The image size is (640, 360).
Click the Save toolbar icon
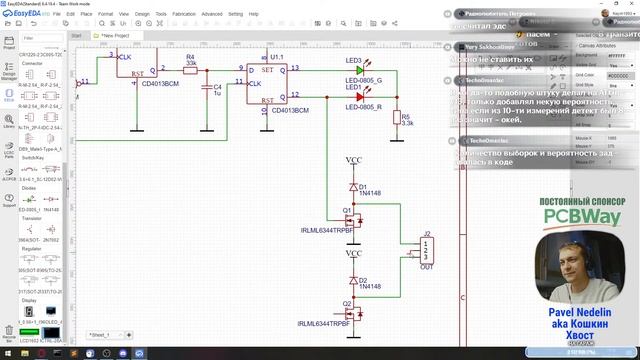(19, 24)
